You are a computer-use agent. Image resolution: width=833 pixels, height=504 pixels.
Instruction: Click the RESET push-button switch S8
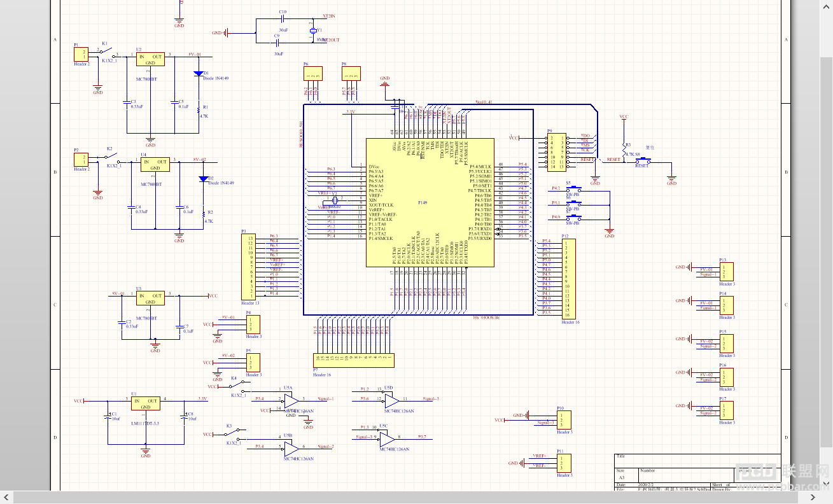click(644, 160)
